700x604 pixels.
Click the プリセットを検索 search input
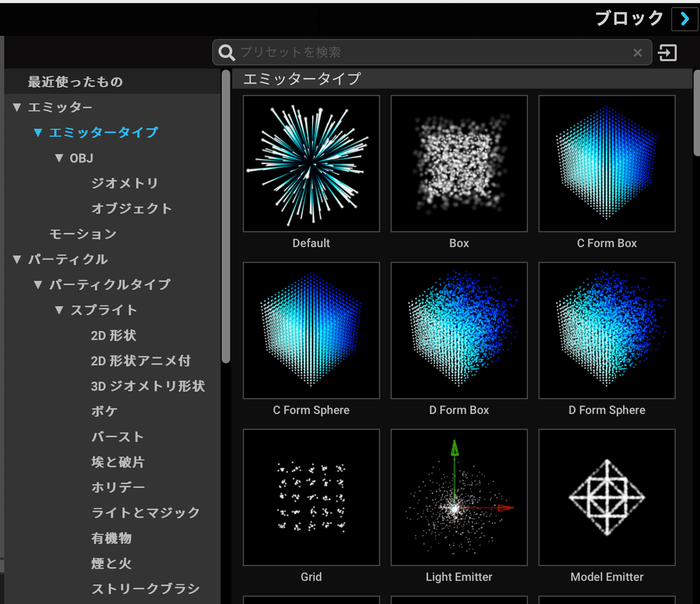(350, 53)
